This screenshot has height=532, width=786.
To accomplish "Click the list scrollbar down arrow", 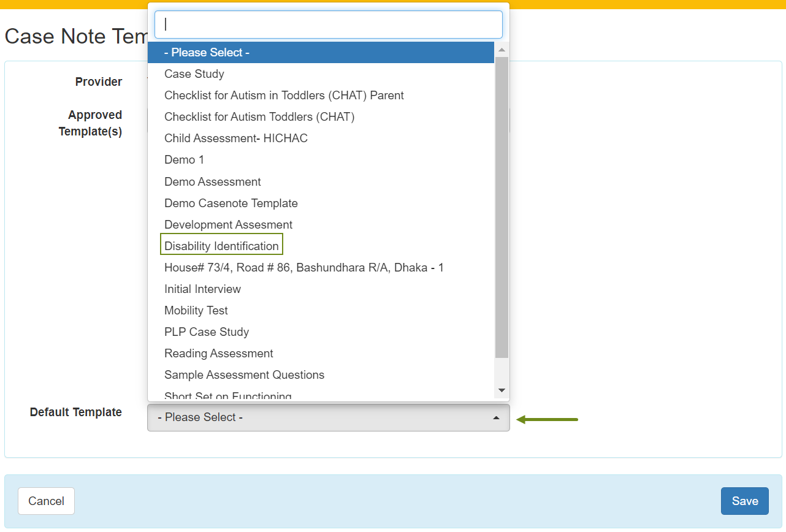I will (x=502, y=390).
